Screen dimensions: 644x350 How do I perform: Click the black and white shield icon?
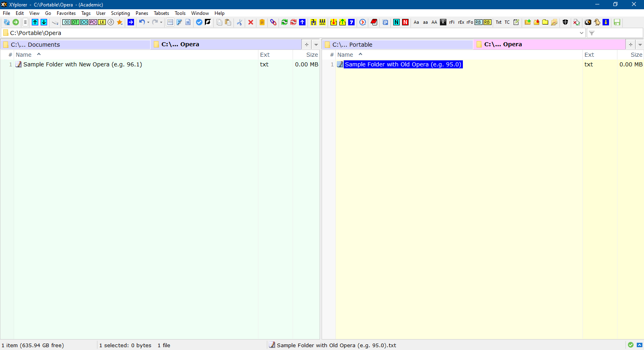click(566, 22)
